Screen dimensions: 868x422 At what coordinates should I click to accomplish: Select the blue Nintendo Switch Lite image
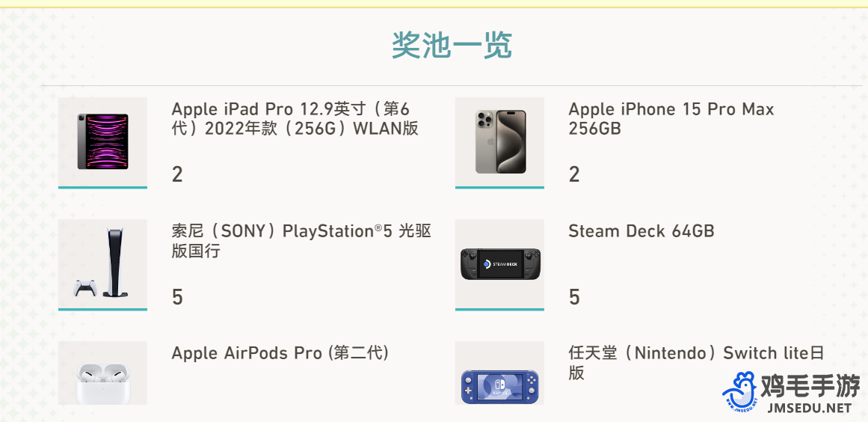[499, 373]
